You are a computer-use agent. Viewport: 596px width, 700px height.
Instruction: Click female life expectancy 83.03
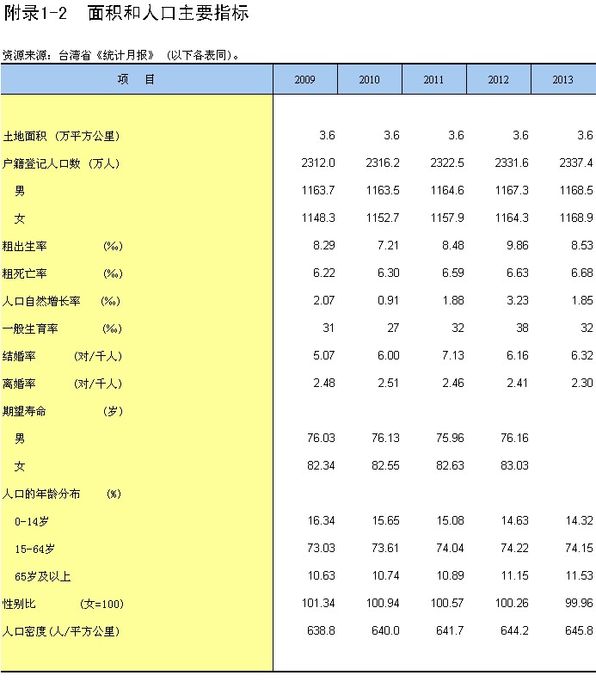click(514, 465)
